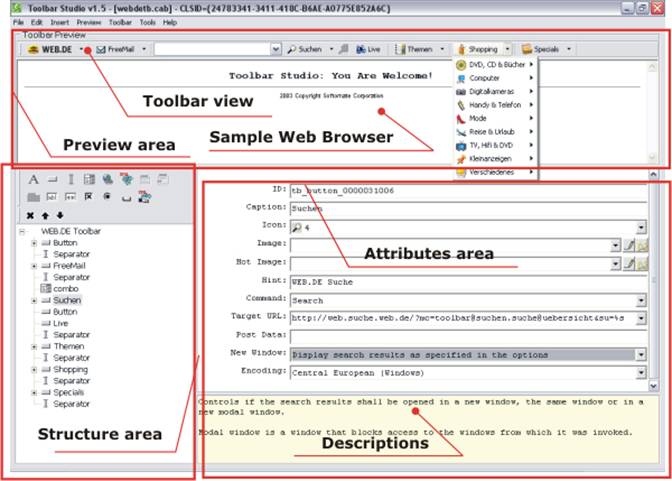Choose 'TV, Hifi & DVD' from the Shopping menu
The width and height of the screenshot is (672, 481).
click(x=495, y=145)
